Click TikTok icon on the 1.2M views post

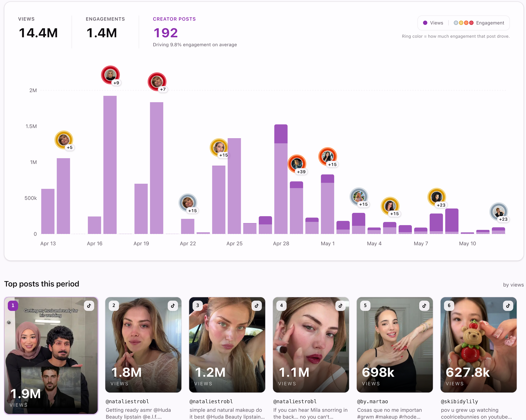point(257,306)
